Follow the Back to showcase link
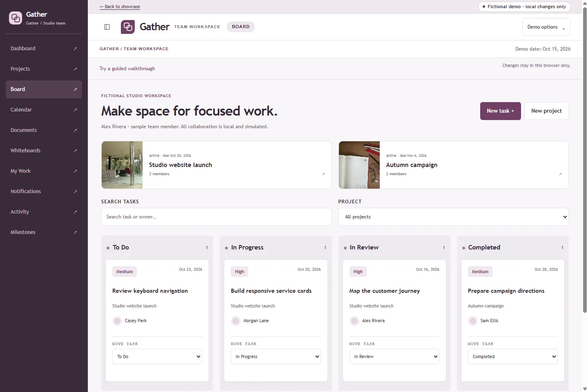Image resolution: width=588 pixels, height=392 pixels. point(120,7)
